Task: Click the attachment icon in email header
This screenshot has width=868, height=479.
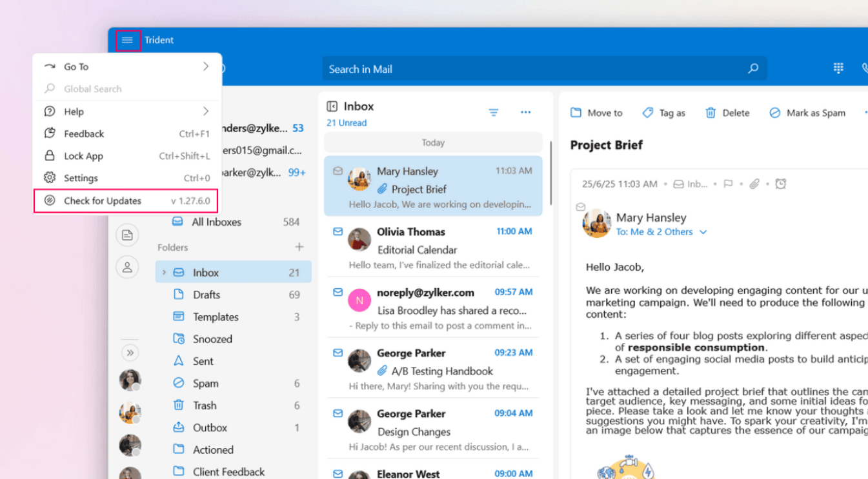Action: tap(754, 184)
